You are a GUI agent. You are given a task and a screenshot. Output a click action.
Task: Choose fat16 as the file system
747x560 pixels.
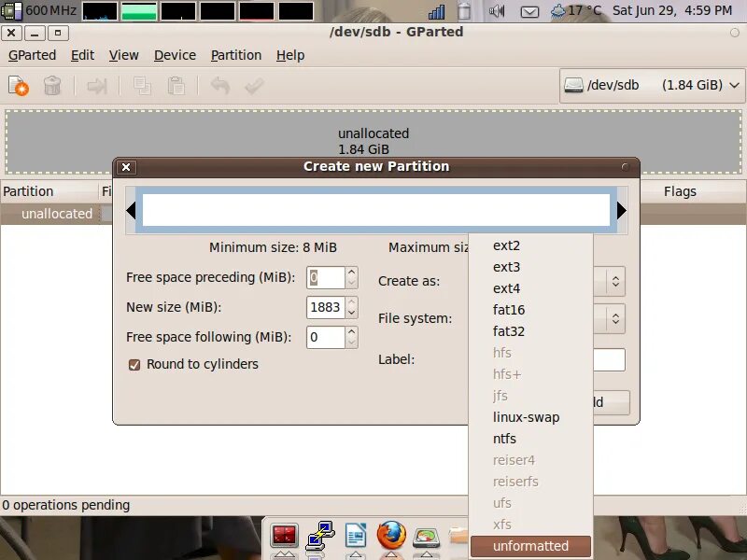tap(530, 310)
